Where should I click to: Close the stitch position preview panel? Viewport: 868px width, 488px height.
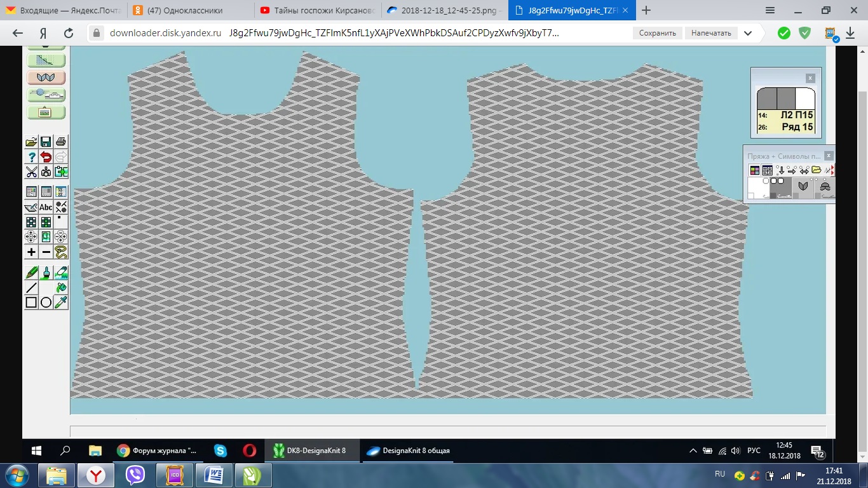point(810,78)
